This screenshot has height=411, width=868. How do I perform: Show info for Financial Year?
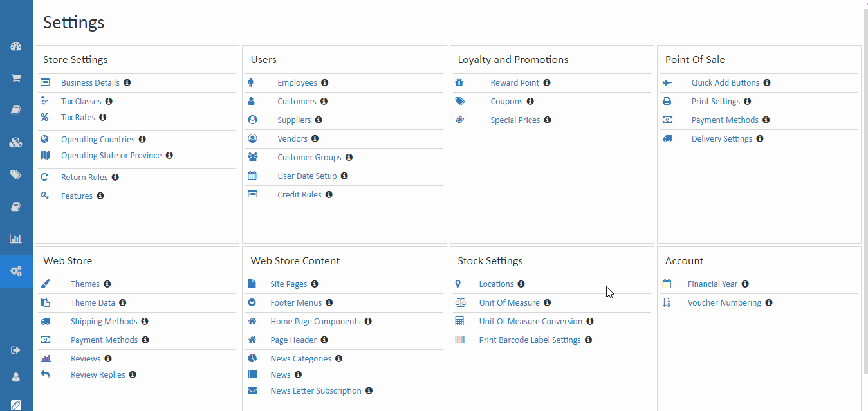click(745, 284)
